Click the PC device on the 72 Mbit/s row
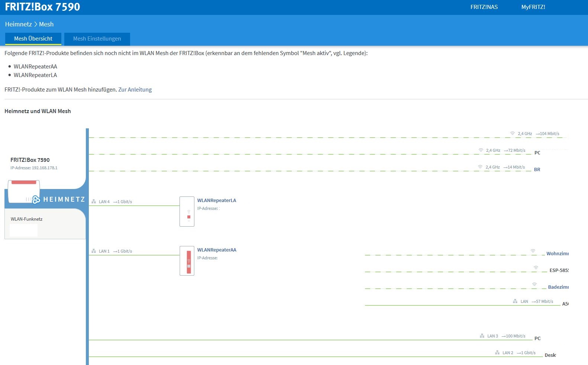The image size is (588, 365). [537, 153]
